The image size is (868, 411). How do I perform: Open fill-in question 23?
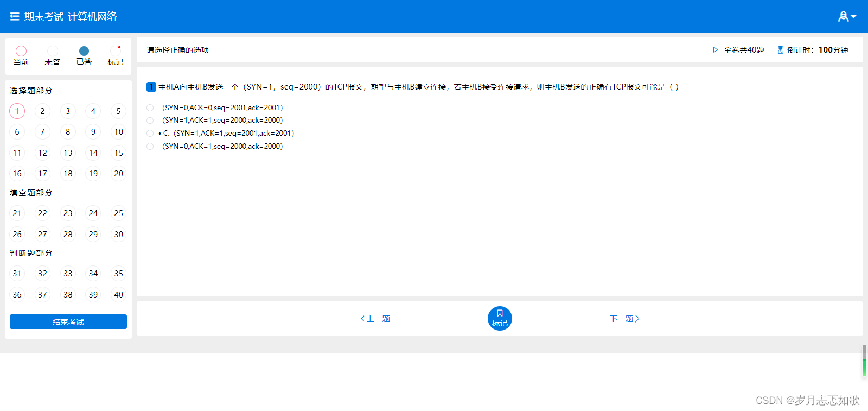point(68,213)
